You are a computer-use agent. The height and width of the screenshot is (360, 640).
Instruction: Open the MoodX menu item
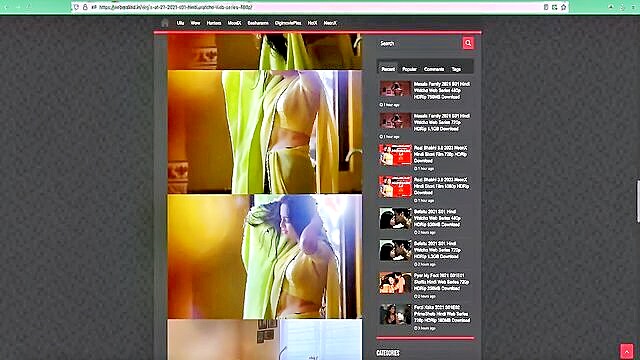tap(234, 23)
